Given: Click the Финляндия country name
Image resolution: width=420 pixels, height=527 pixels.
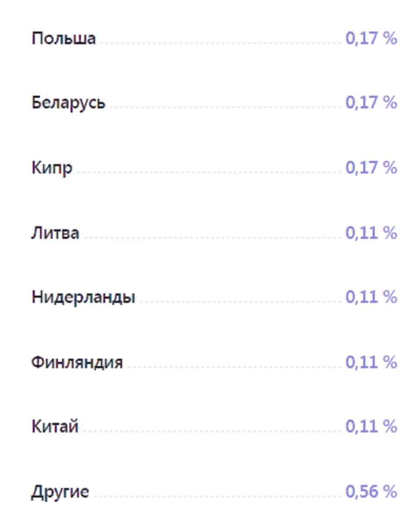Looking at the screenshot, I should pos(77,362).
